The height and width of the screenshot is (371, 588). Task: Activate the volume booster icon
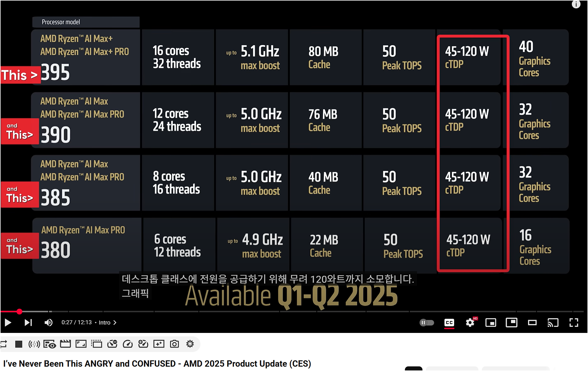(34, 344)
